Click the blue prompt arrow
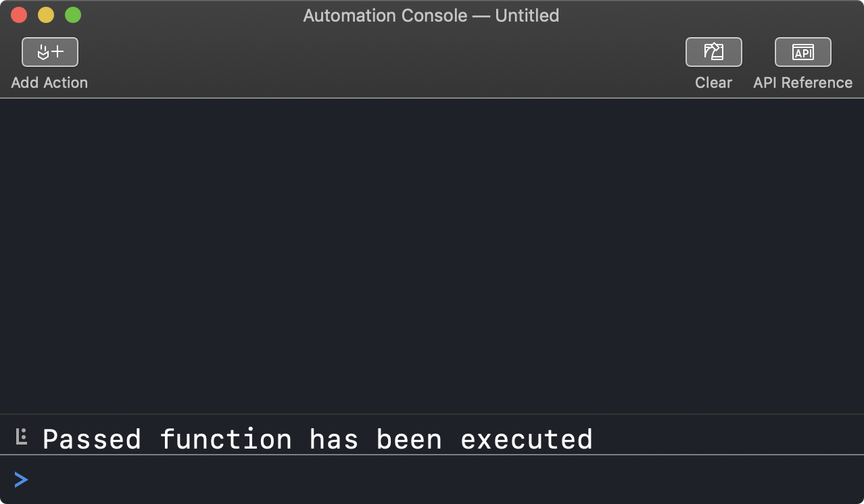This screenshot has width=864, height=504. coord(21,480)
